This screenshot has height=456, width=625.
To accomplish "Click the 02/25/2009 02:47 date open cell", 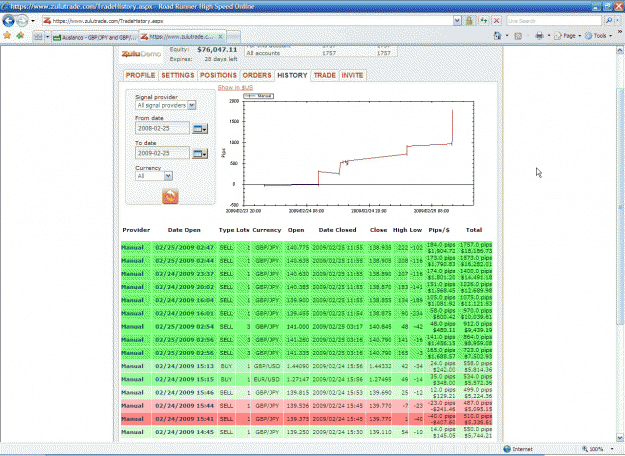I will click(184, 248).
